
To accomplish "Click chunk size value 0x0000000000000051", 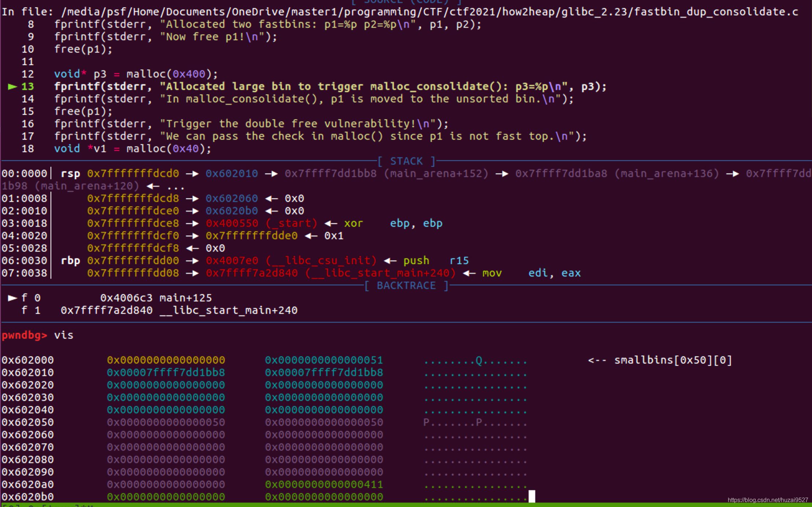I will click(324, 360).
